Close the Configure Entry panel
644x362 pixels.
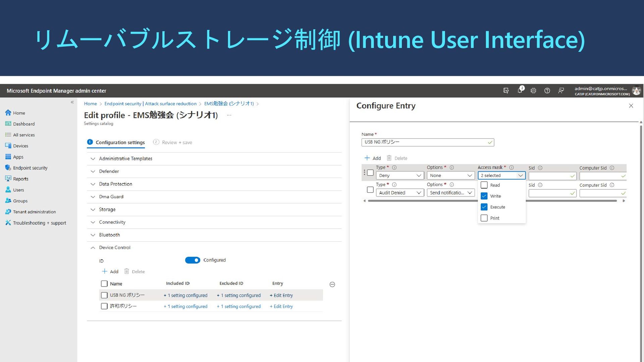pos(631,106)
